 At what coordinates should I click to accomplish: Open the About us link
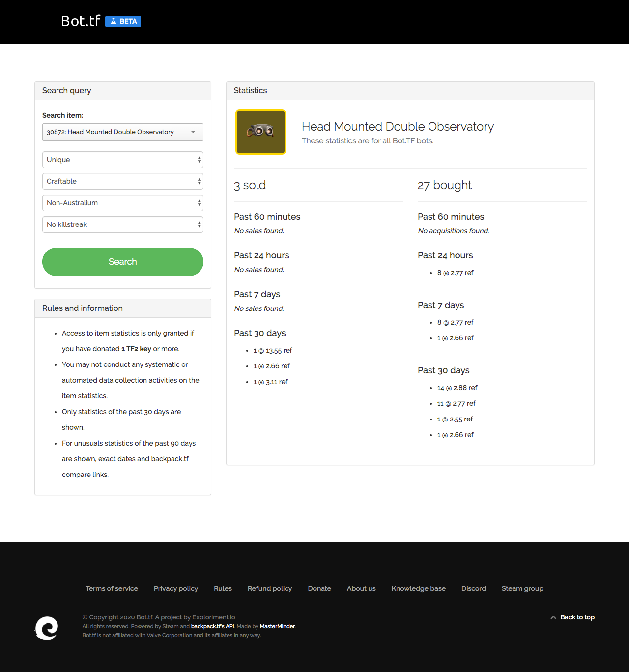pyautogui.click(x=361, y=588)
